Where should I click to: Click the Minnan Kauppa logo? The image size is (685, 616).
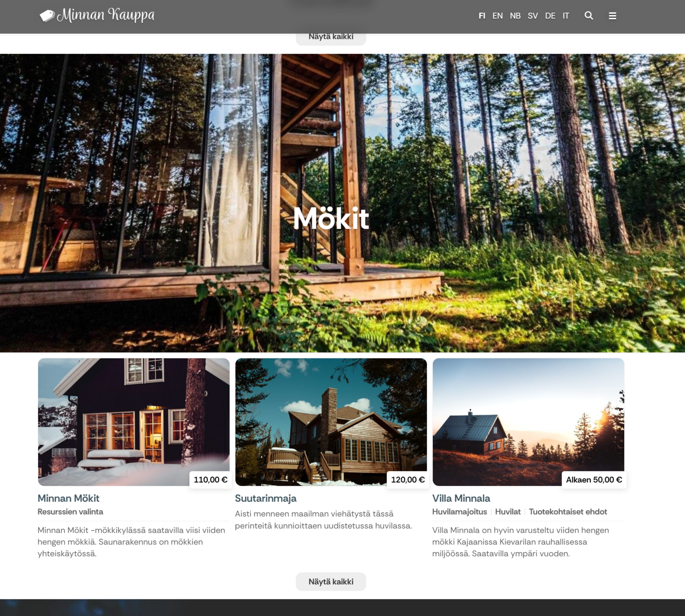point(97,15)
